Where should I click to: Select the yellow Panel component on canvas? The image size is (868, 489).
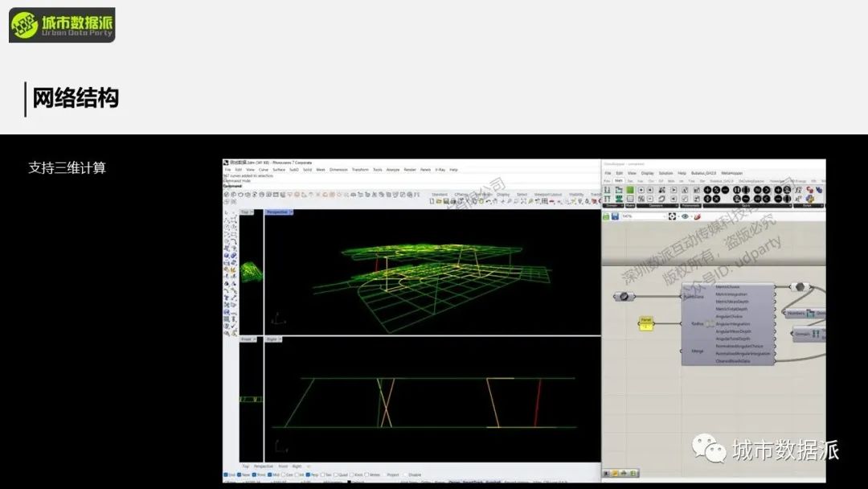click(x=646, y=323)
